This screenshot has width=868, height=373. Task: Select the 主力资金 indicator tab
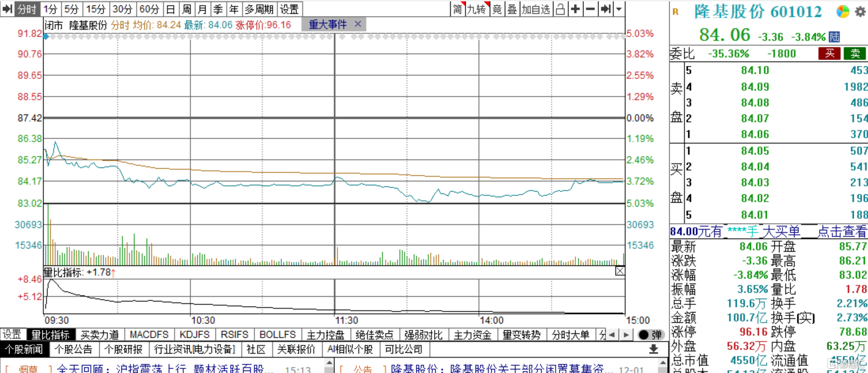click(473, 335)
